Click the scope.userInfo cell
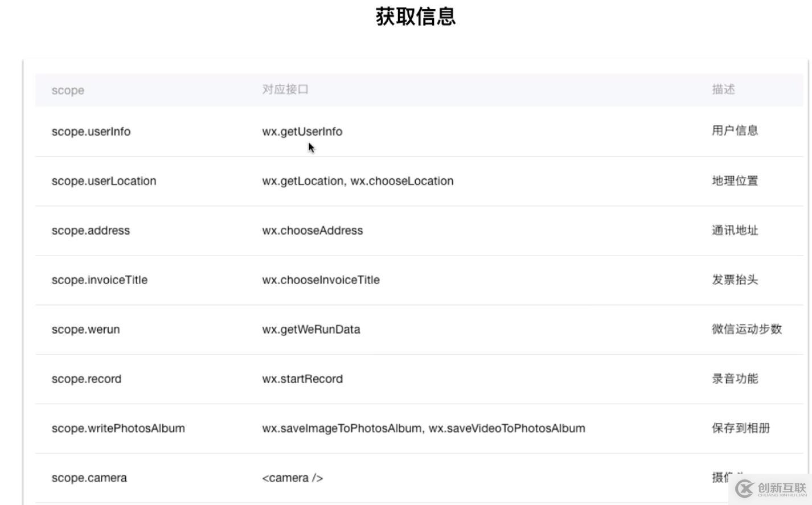Viewport: 812px width, 505px height. pyautogui.click(x=91, y=132)
